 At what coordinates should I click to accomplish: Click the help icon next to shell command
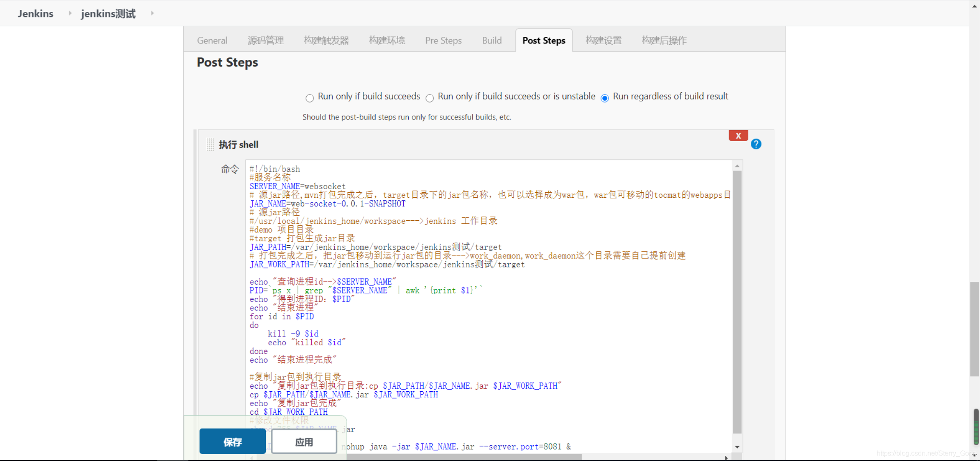756,144
